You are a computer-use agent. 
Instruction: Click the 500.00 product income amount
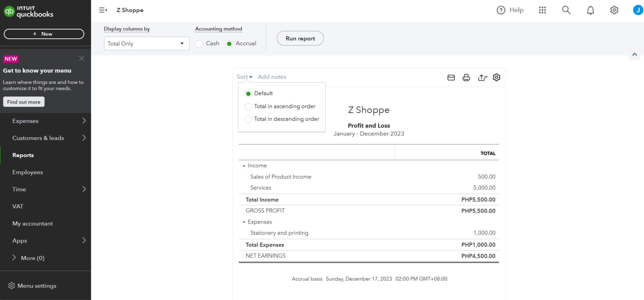(487, 177)
